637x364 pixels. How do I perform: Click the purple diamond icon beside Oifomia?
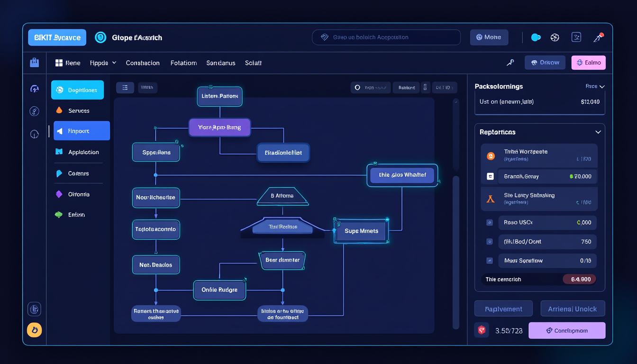pyautogui.click(x=59, y=194)
